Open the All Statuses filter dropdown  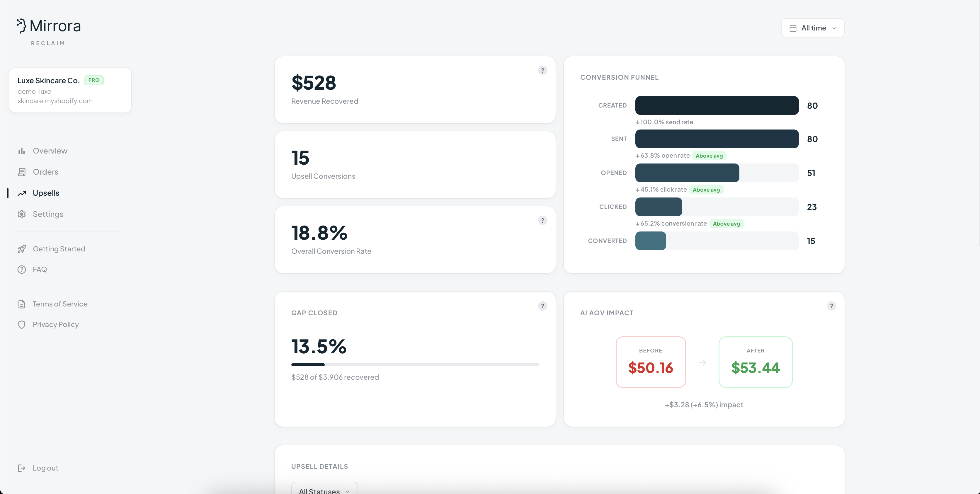point(324,490)
